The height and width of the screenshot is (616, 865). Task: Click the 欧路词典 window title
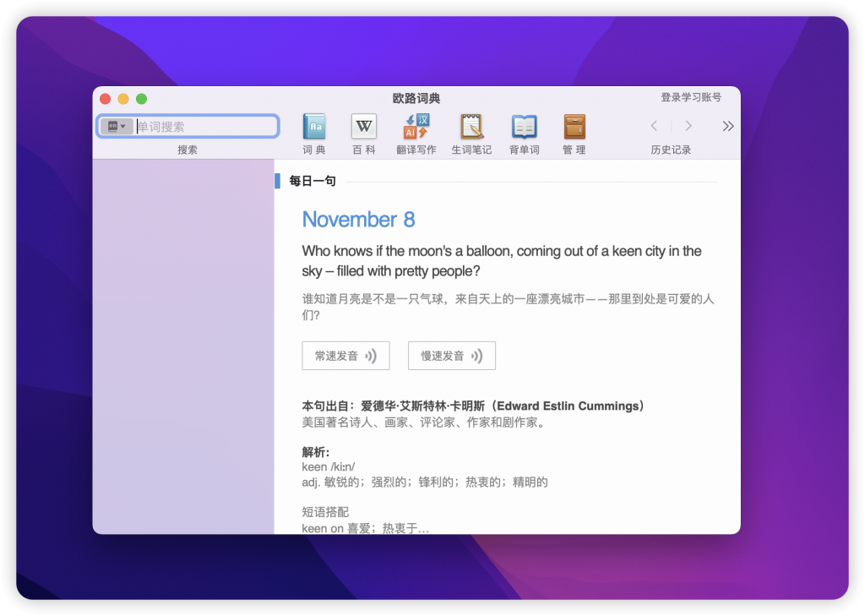[x=416, y=98]
